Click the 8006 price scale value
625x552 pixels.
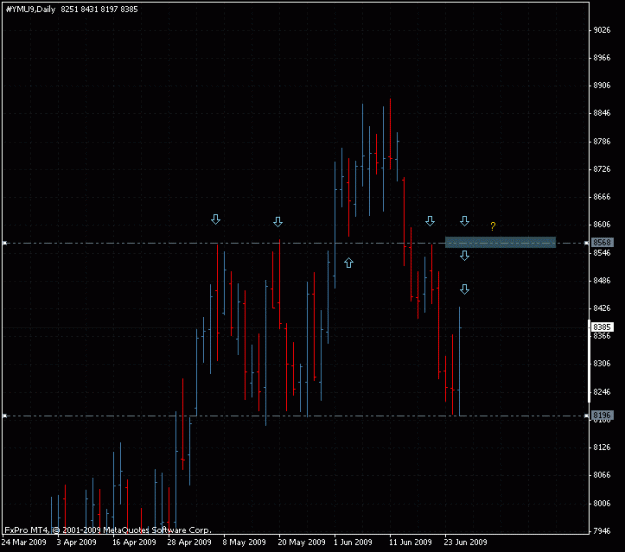point(602,503)
